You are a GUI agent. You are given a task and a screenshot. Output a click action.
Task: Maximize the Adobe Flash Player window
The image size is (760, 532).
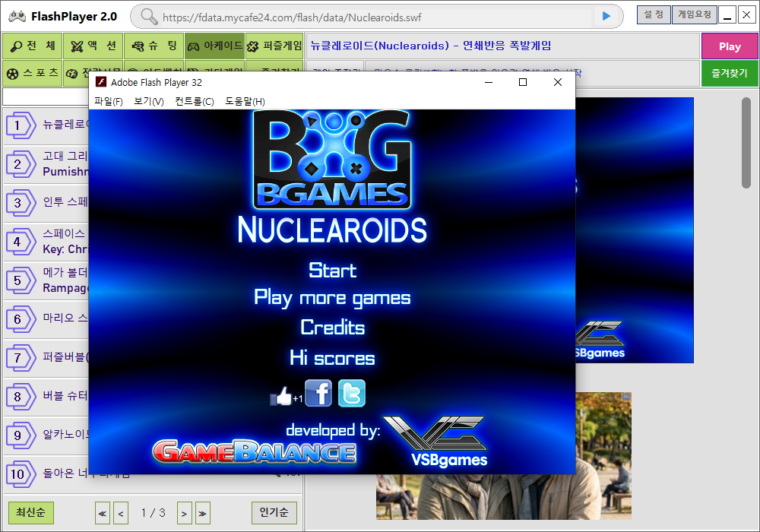click(523, 82)
